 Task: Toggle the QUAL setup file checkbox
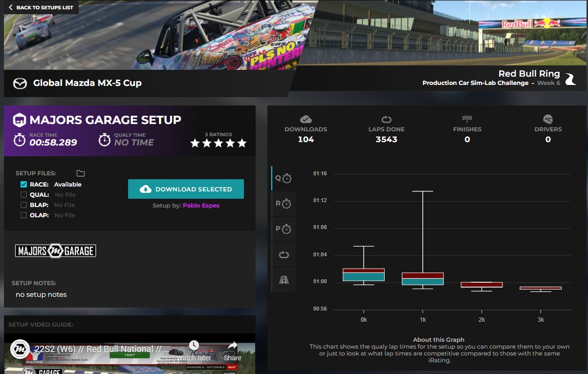tap(23, 195)
